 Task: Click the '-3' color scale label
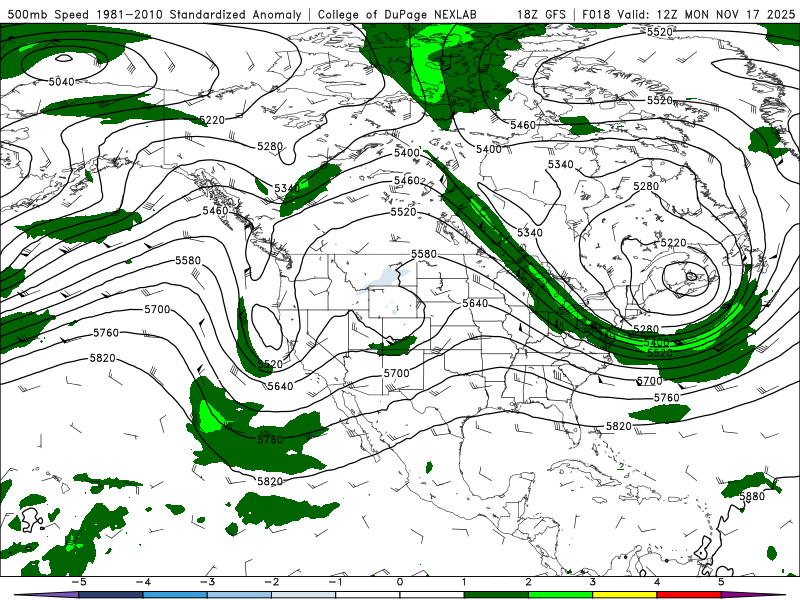[207, 582]
